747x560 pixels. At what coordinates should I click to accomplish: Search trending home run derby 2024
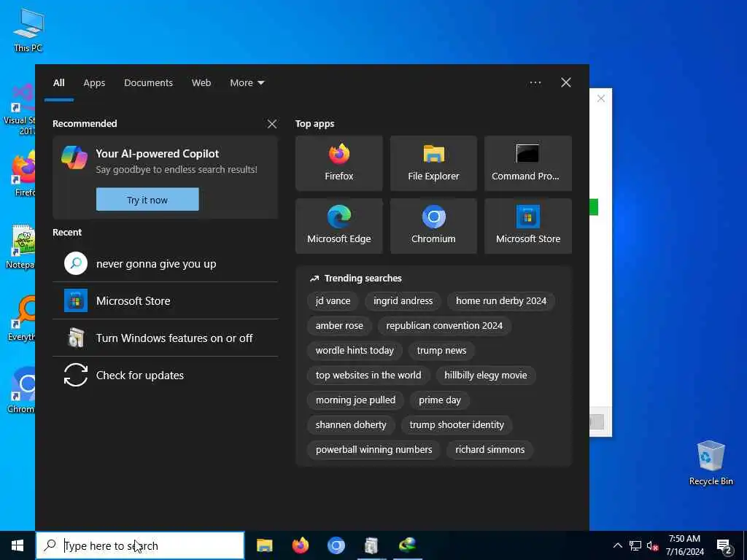pos(501,301)
